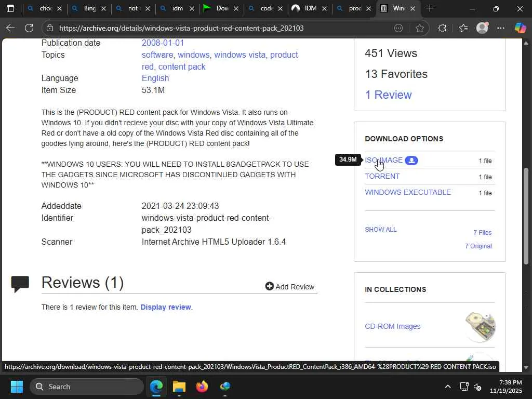Open the 'content pack' topic link

coord(182,66)
